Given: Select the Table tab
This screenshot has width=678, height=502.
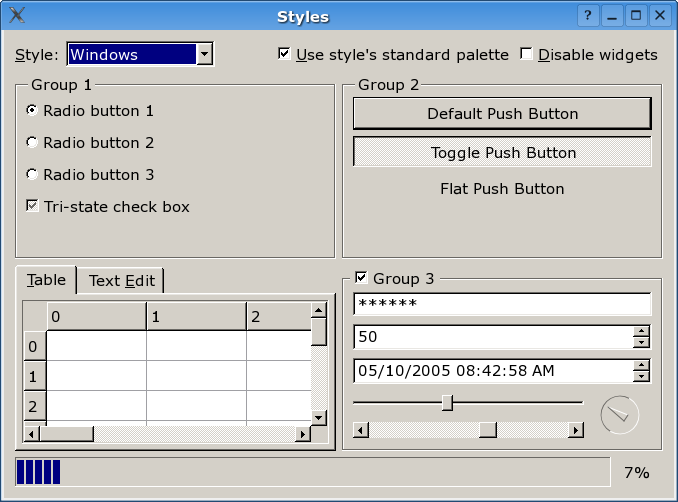Looking at the screenshot, I should pos(47,280).
